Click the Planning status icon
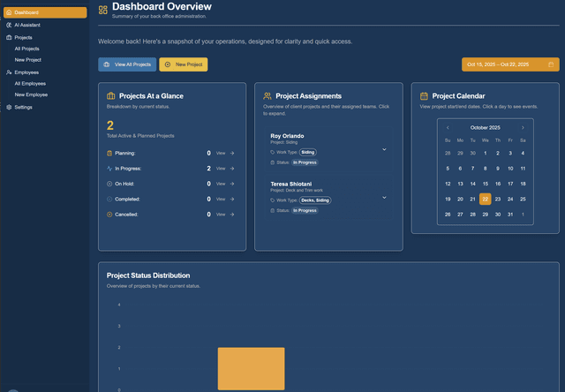This screenshot has width=565, height=392. coord(109,153)
